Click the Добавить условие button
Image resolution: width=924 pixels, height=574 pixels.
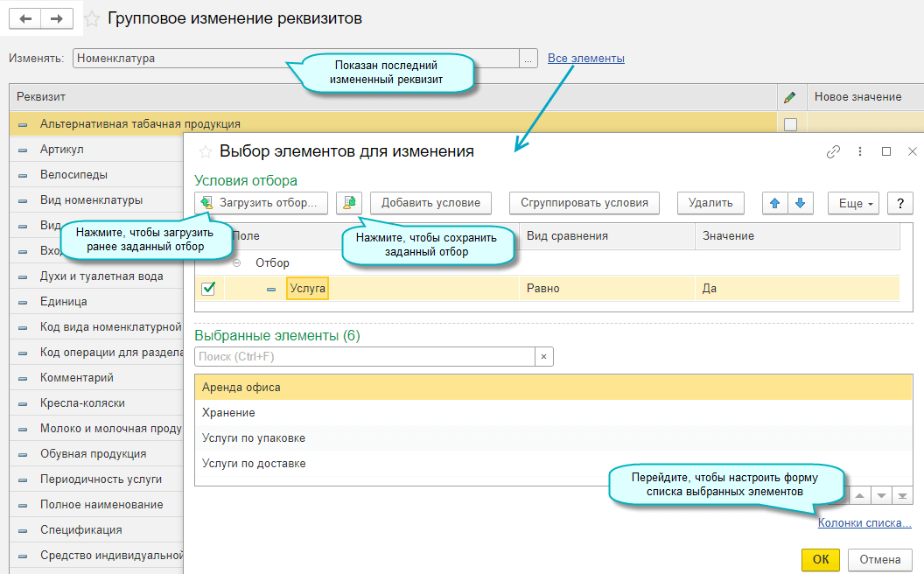(430, 203)
